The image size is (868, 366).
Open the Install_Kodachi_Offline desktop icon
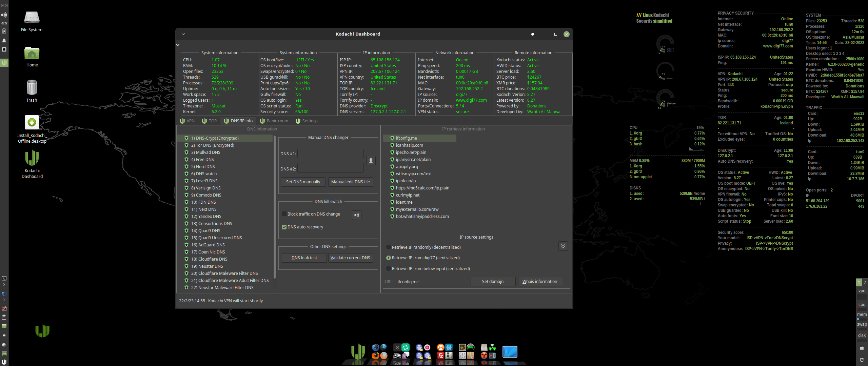click(x=32, y=129)
